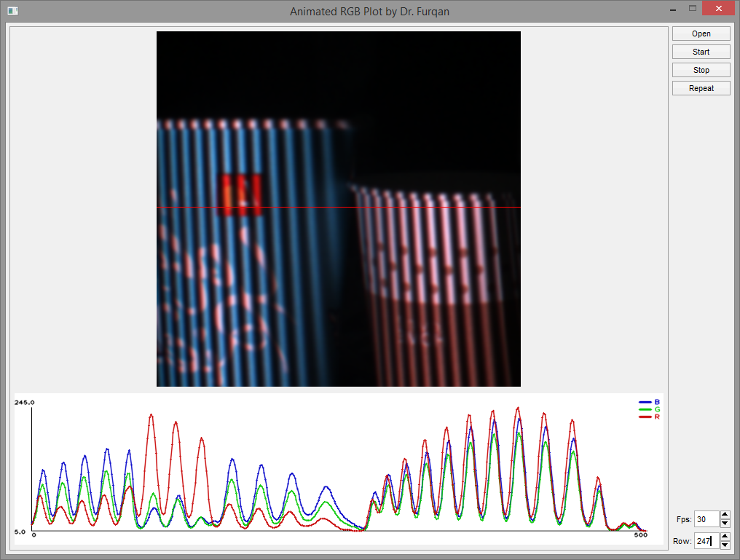Image resolution: width=740 pixels, height=560 pixels.
Task: Click the striped cup image preview
Action: click(339, 209)
